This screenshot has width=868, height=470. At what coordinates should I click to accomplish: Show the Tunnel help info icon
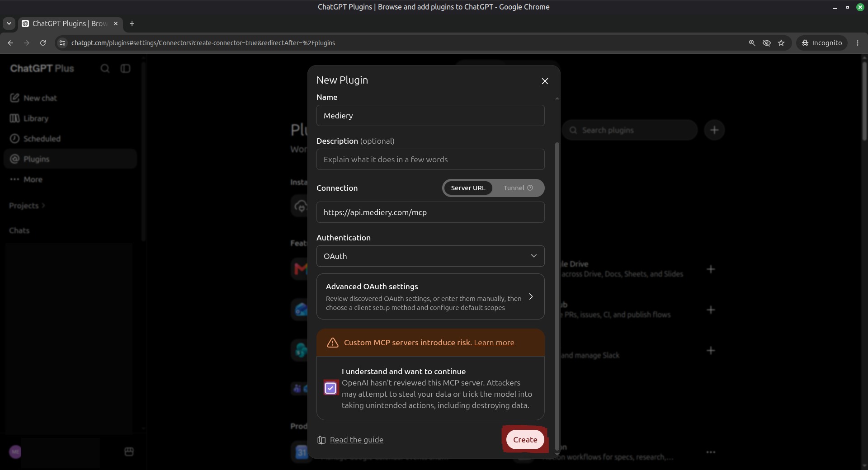pyautogui.click(x=530, y=188)
